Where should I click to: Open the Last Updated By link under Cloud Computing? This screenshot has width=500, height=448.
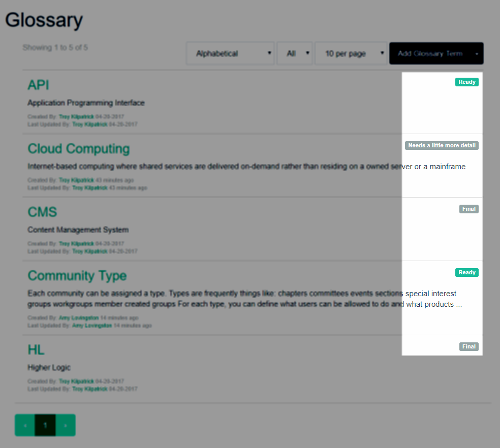tap(89, 188)
